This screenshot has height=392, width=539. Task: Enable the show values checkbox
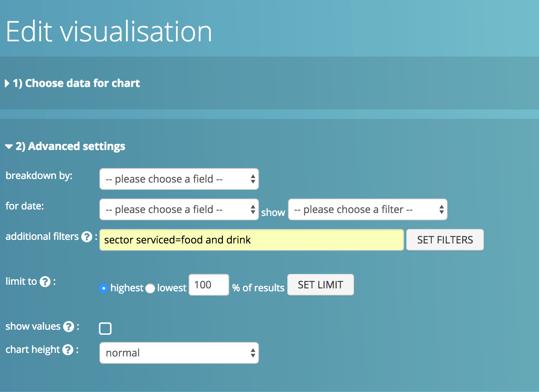click(105, 329)
